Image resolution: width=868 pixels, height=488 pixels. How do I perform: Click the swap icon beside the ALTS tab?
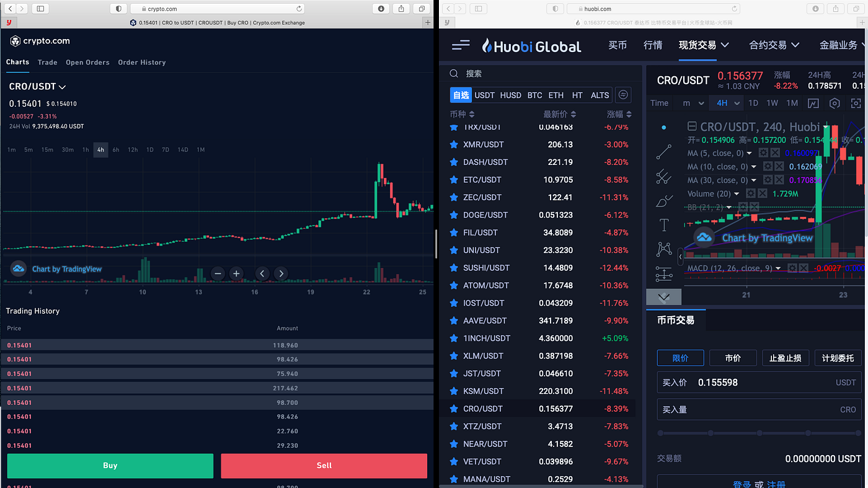624,95
